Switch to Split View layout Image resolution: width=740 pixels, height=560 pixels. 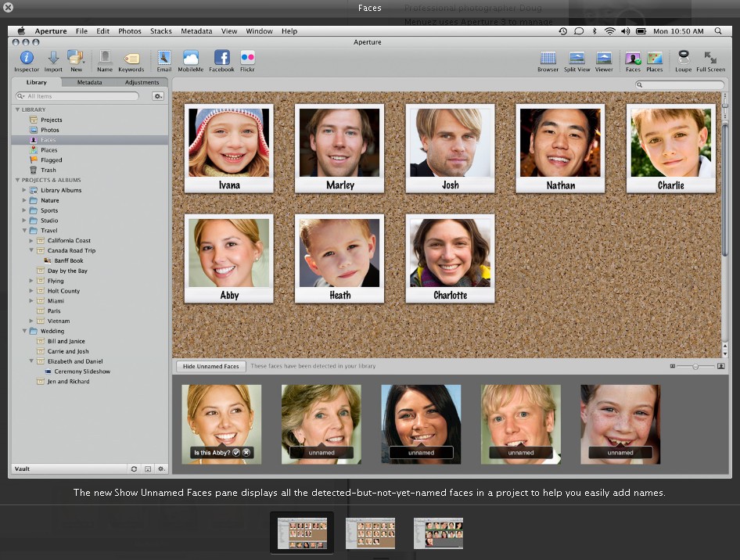(577, 59)
